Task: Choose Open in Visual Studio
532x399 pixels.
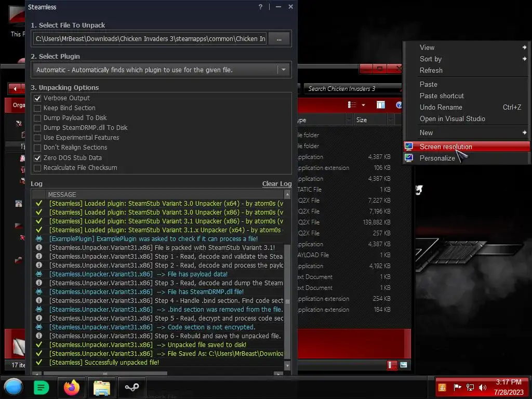Action: tap(467, 119)
